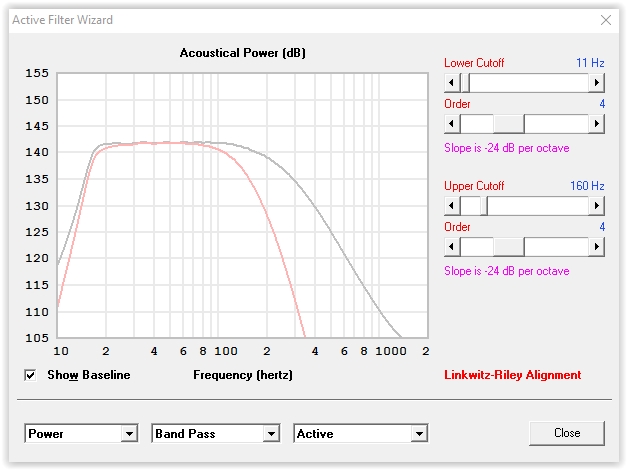This screenshot has height=470, width=627.
Task: Click the Upper Cutoff label
Action: 474,186
